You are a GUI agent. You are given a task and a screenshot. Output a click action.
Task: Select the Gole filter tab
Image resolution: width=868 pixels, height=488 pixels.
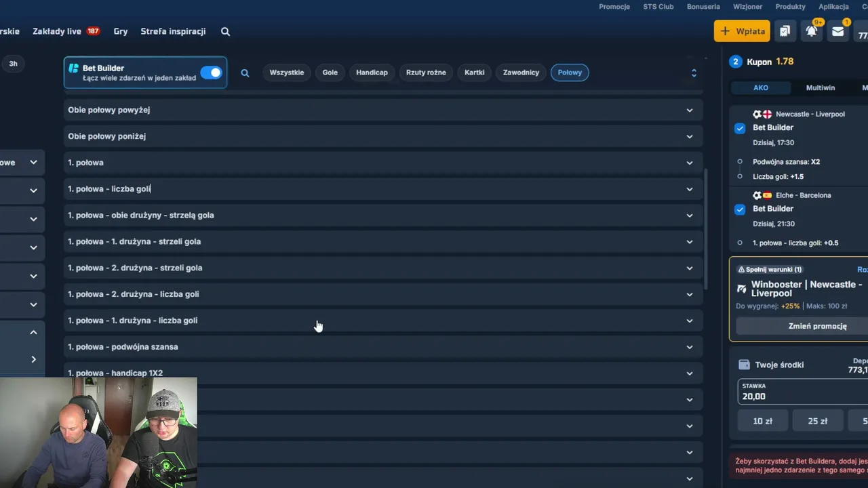click(x=330, y=73)
